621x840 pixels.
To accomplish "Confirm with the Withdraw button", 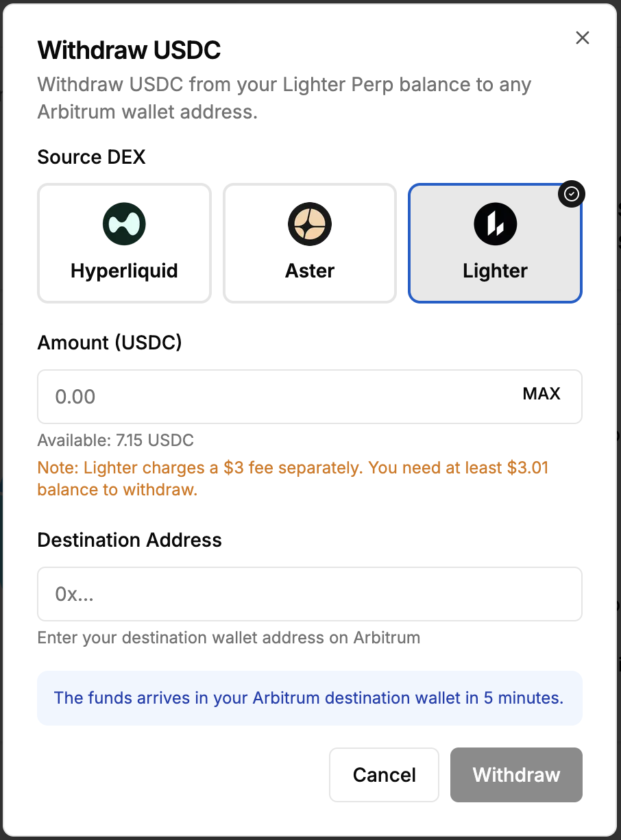I will [516, 774].
